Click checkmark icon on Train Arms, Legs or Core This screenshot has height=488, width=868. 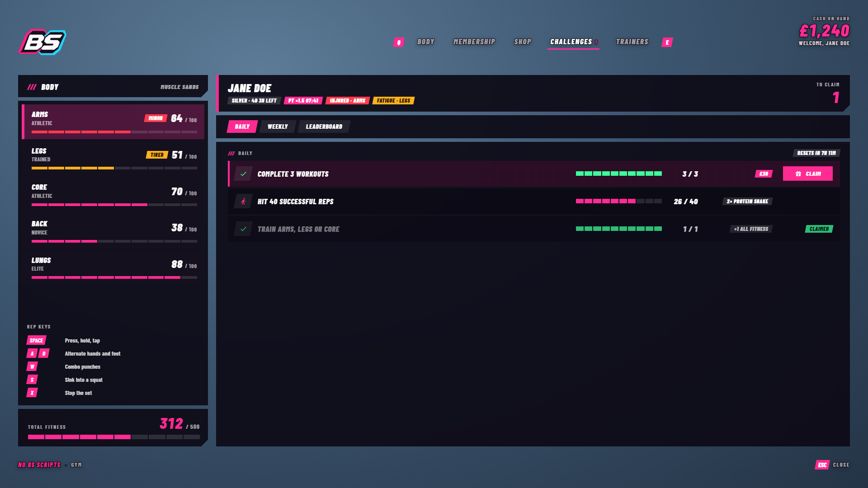tap(243, 229)
